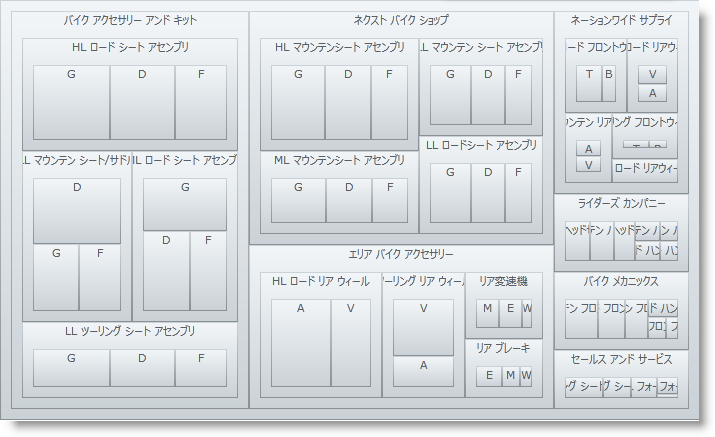Image resolution: width=715 pixels, height=437 pixels.
Task: Click the LL ロードシート アセンブリ header in ネクスト
Action: click(x=481, y=145)
